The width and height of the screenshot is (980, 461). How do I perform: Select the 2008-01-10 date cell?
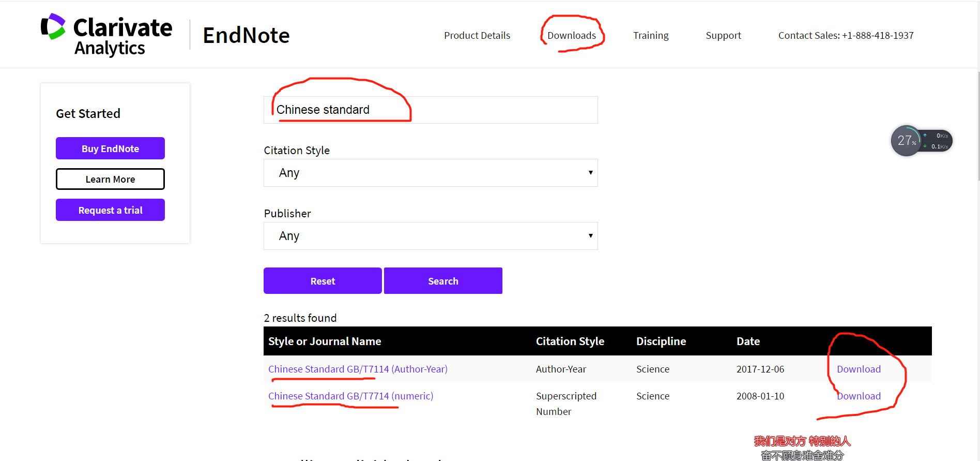coord(760,396)
